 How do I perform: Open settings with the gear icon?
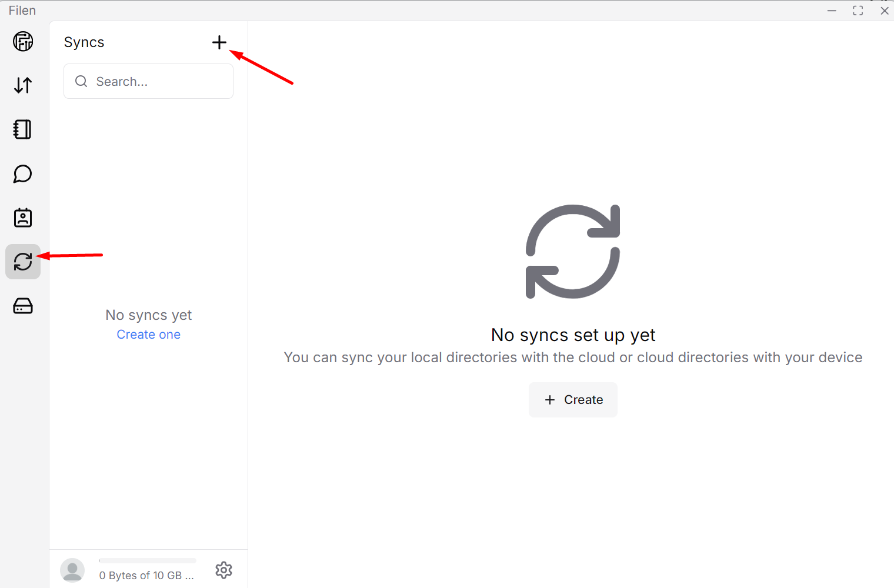click(x=223, y=570)
